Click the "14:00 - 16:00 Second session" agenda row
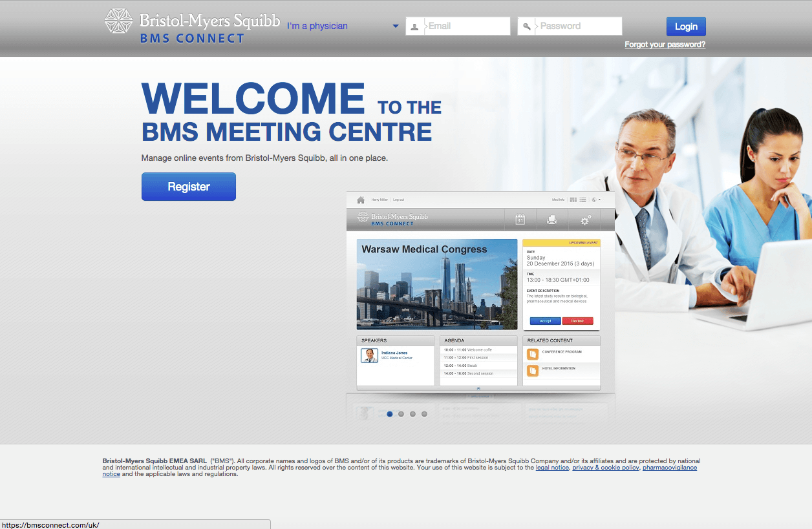 (478, 373)
